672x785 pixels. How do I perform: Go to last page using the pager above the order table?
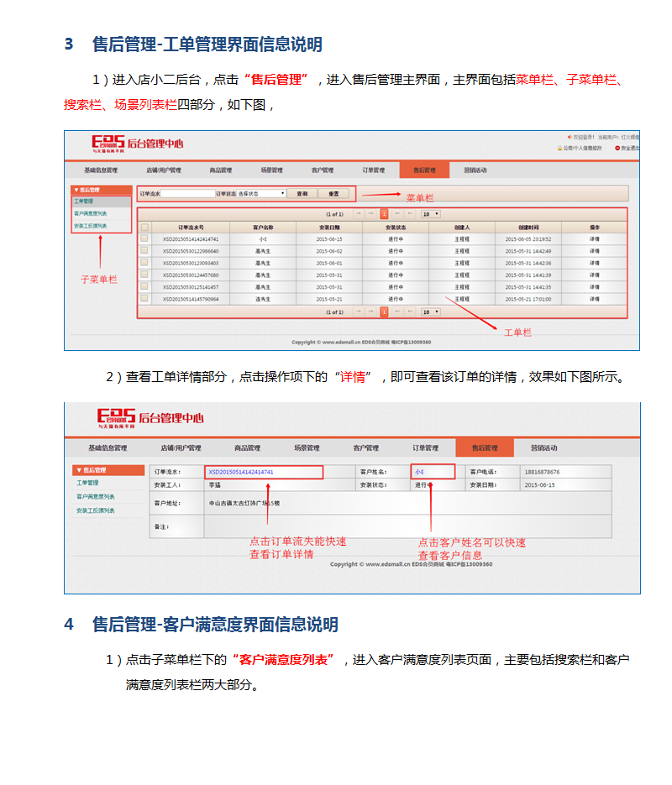(x=410, y=214)
